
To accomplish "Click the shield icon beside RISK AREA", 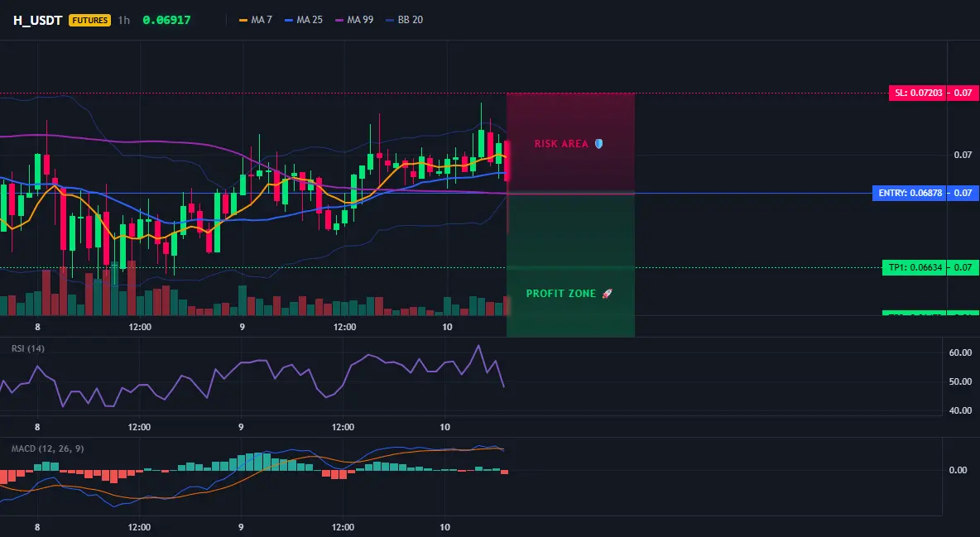I will 598,144.
